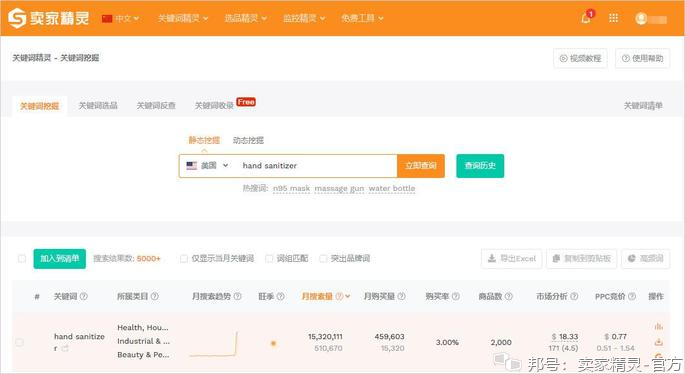Click purchase rate value 3.00%
The width and height of the screenshot is (685, 374).
(447, 342)
